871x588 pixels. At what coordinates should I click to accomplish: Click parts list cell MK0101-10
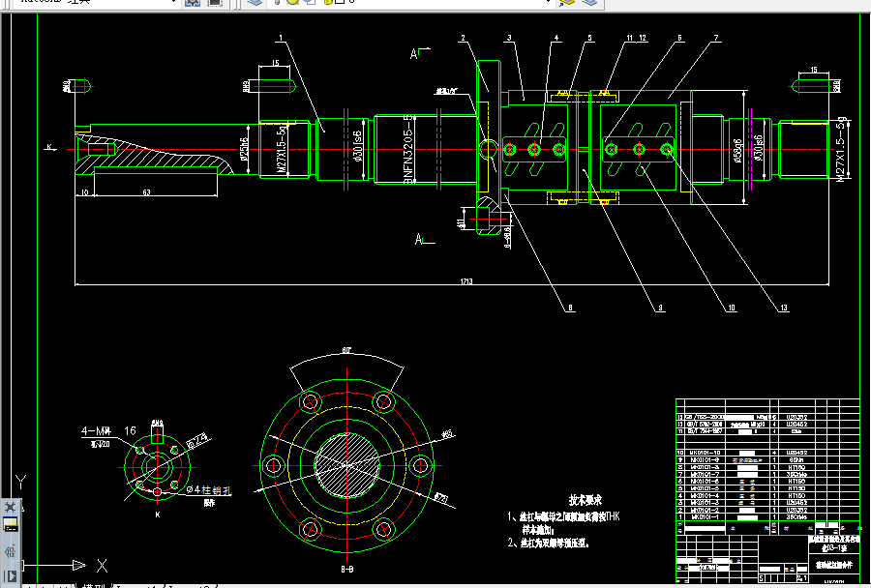706,453
